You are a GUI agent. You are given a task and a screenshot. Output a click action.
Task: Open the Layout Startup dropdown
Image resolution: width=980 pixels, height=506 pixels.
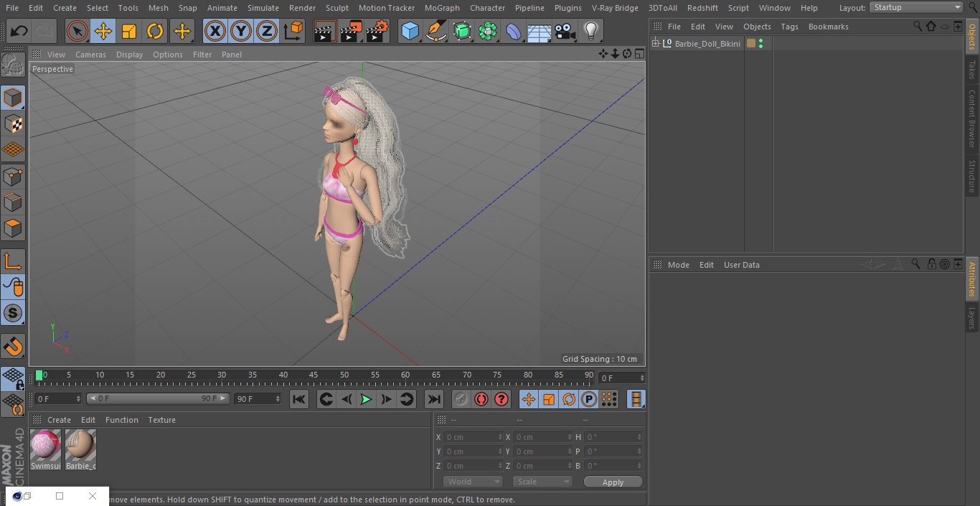(x=917, y=7)
